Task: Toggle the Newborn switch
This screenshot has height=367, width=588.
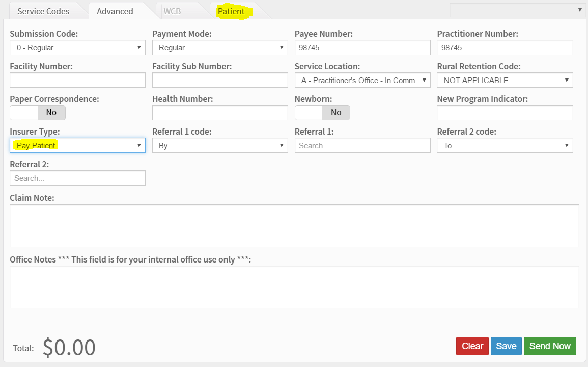Action: 322,113
